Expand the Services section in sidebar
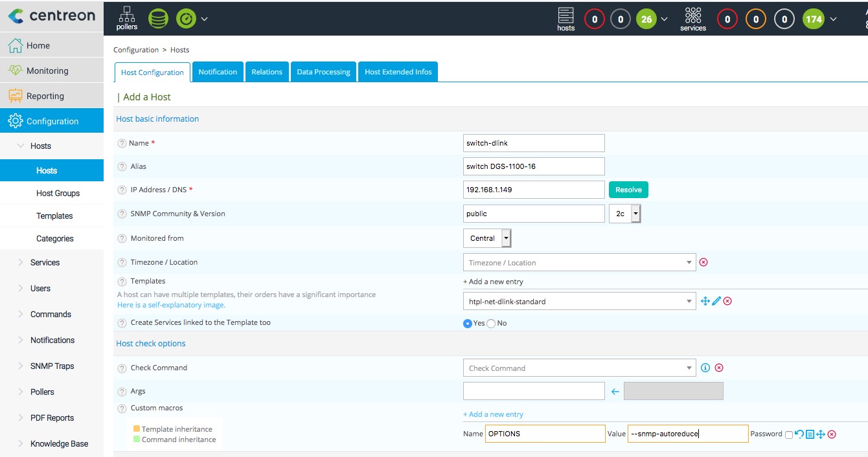 click(x=45, y=262)
